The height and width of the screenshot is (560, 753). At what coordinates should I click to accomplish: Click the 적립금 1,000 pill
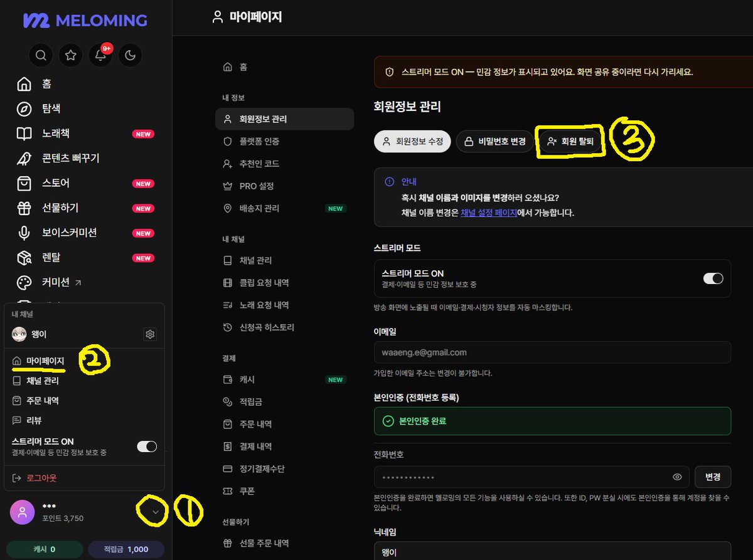[126, 549]
